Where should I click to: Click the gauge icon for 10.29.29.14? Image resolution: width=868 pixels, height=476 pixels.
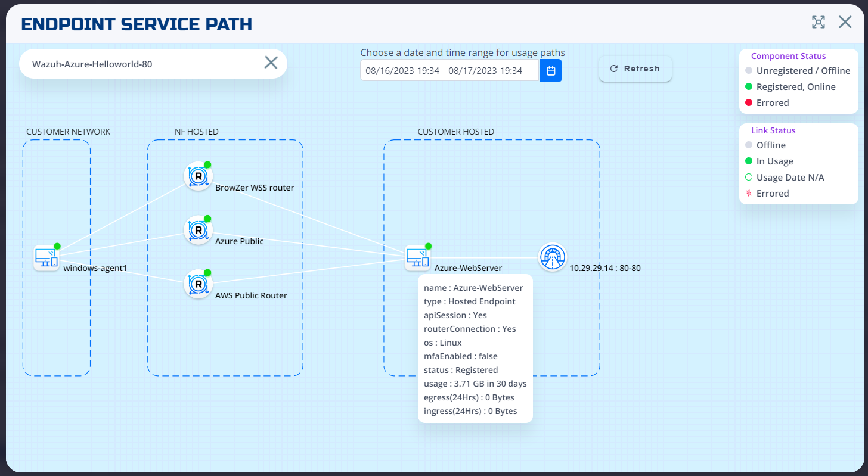552,257
